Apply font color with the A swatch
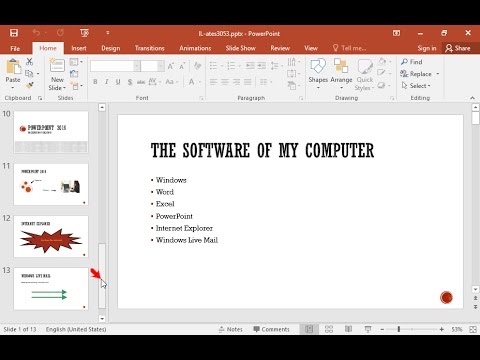480x360 pixels. click(x=192, y=82)
